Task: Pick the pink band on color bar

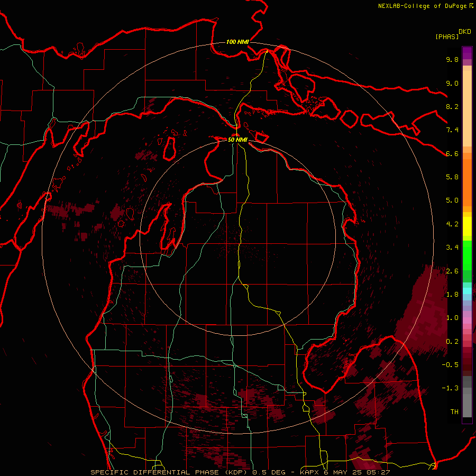Action: (x=467, y=321)
